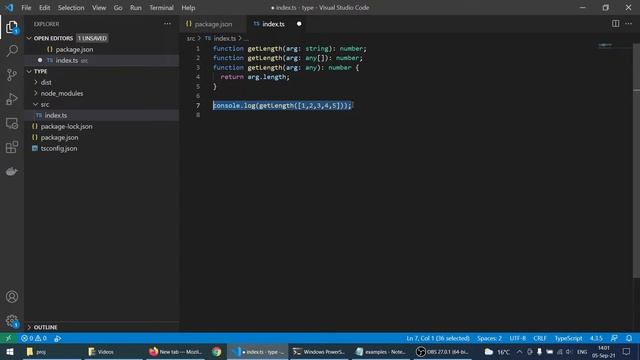Viewport: 640px width, 360px height.
Task: Open Windows PowerShell from taskbar
Action: pyautogui.click(x=319, y=352)
